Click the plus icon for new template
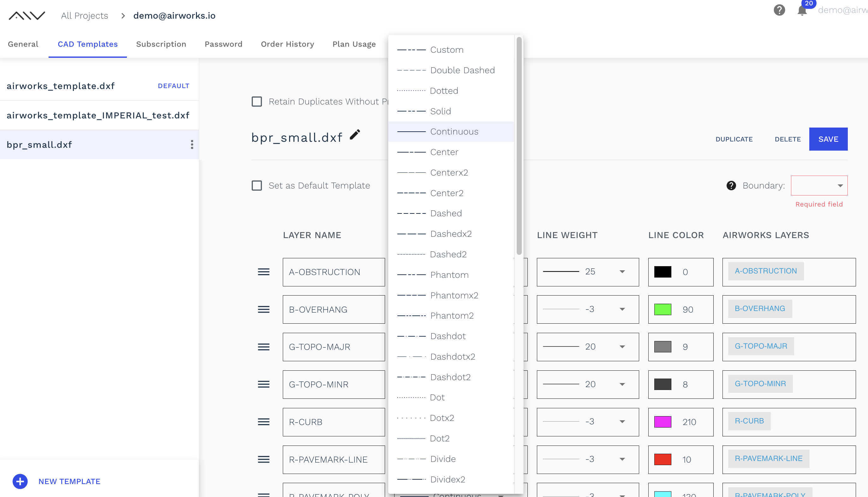The width and height of the screenshot is (868, 497). [x=20, y=481]
